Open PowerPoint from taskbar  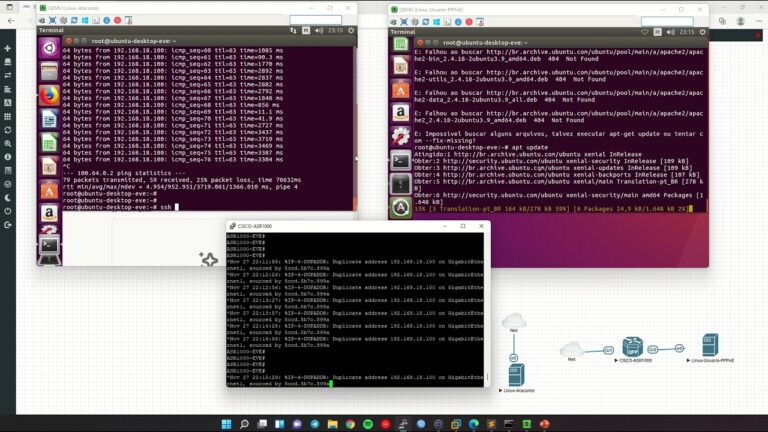(544, 424)
